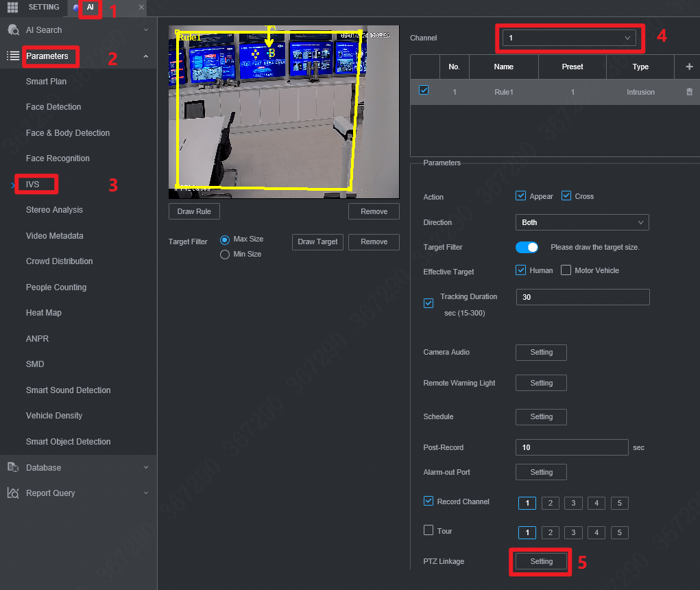Click the Draw Target button
The width and height of the screenshot is (700, 590).
pyautogui.click(x=317, y=241)
